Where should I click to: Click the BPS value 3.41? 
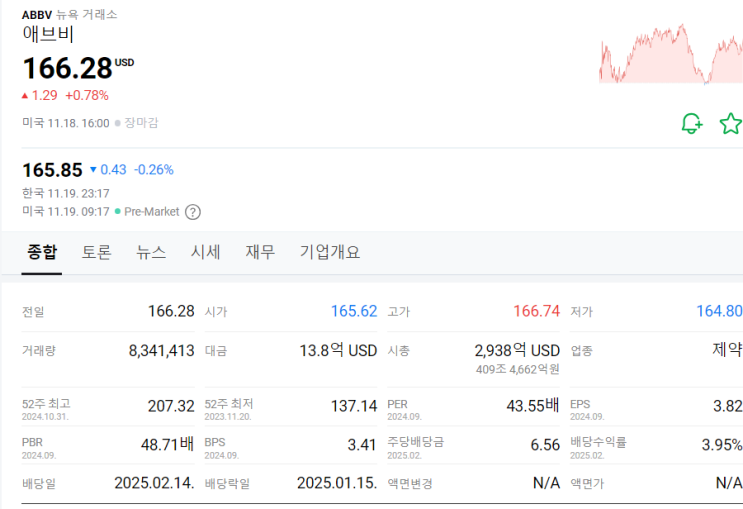click(362, 445)
